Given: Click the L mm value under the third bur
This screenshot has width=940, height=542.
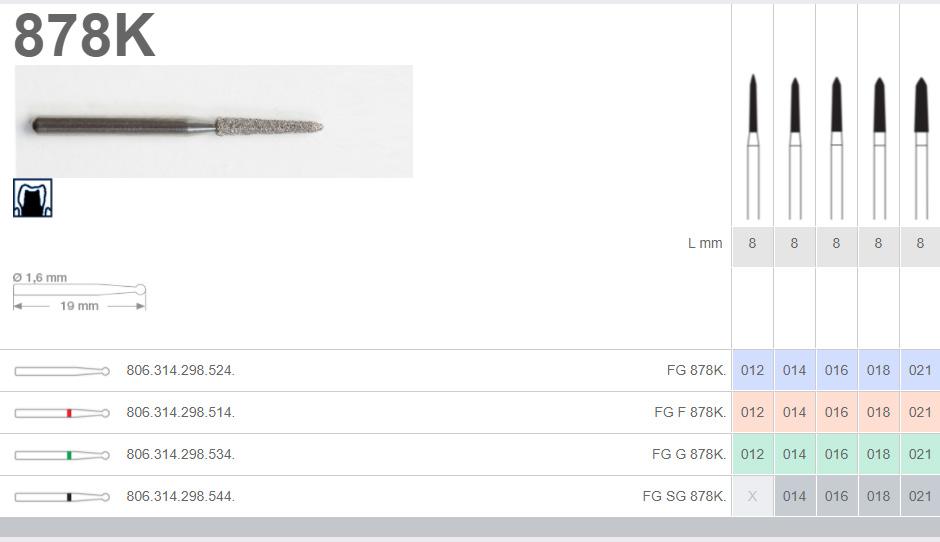Looking at the screenshot, I should pos(836,243).
